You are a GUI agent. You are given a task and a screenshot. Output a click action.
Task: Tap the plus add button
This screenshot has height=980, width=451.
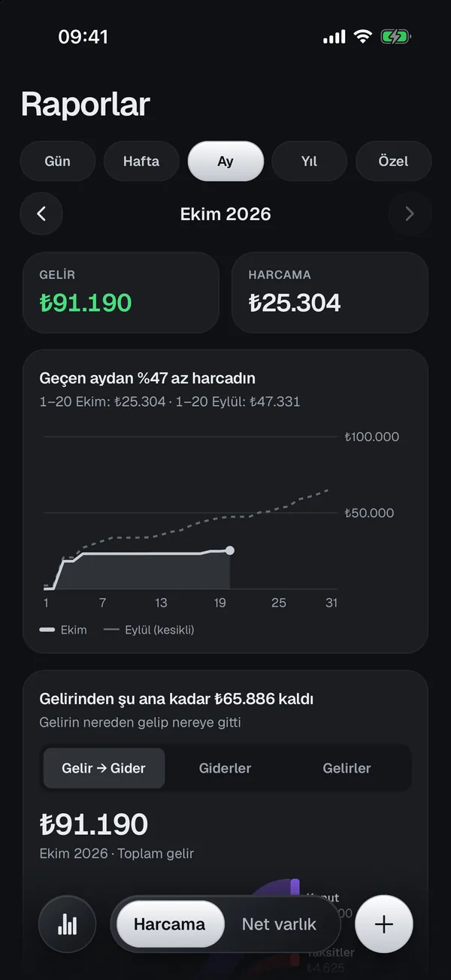pos(384,924)
